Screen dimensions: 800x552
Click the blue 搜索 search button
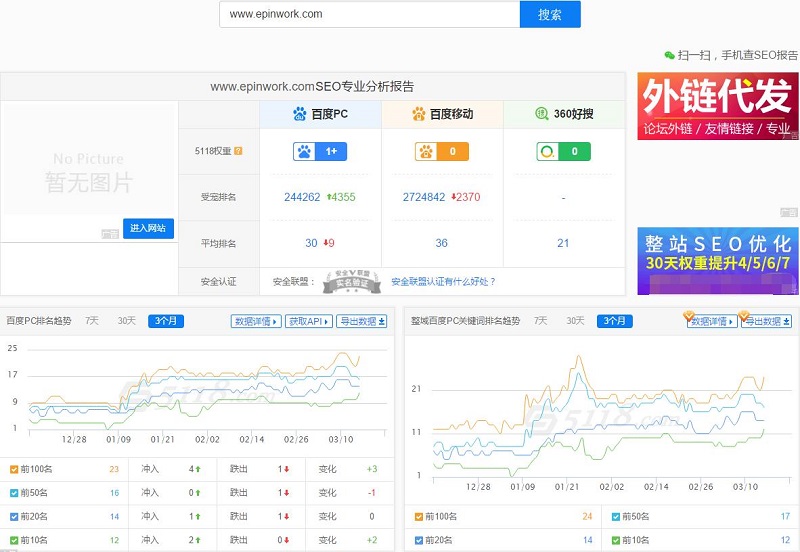coord(550,14)
